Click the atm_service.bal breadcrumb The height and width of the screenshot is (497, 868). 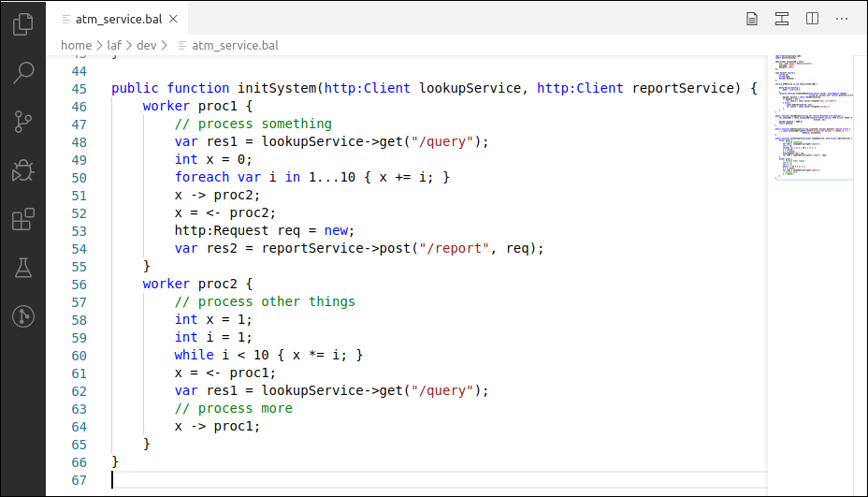pyautogui.click(x=235, y=46)
